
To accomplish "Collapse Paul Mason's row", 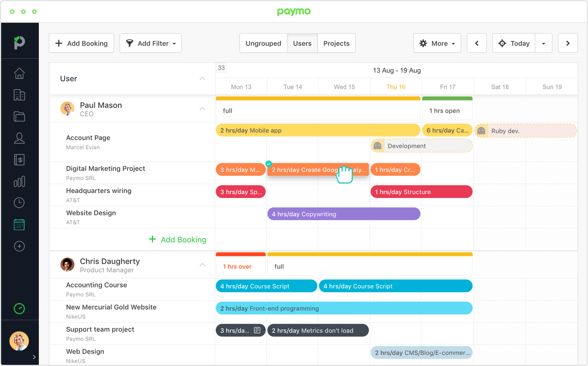I will (202, 109).
